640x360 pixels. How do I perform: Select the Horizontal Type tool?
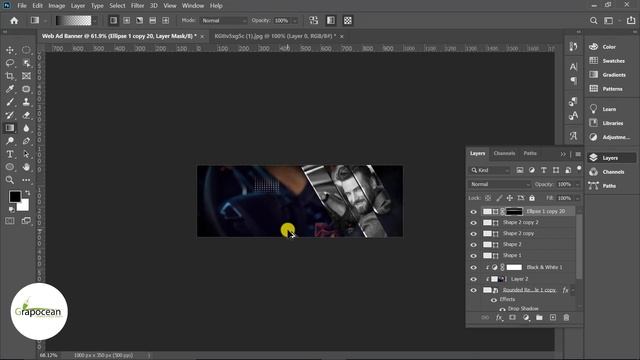pos(10,154)
